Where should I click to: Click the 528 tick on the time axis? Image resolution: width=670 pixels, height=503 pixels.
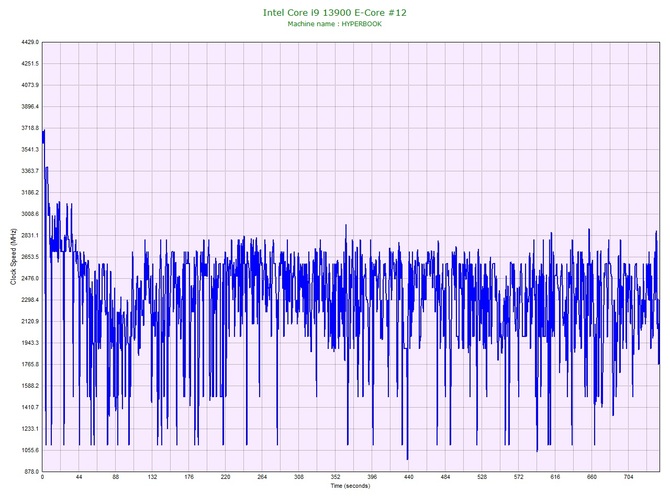point(482,477)
